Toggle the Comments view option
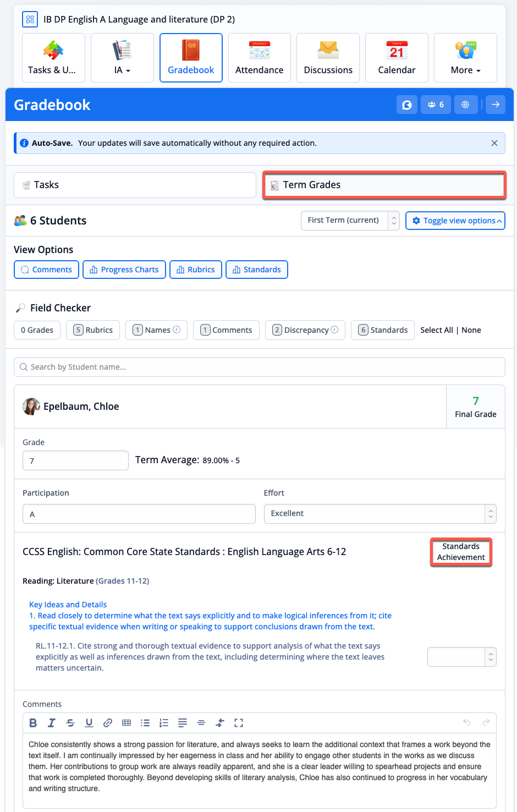The width and height of the screenshot is (517, 812). tap(46, 270)
